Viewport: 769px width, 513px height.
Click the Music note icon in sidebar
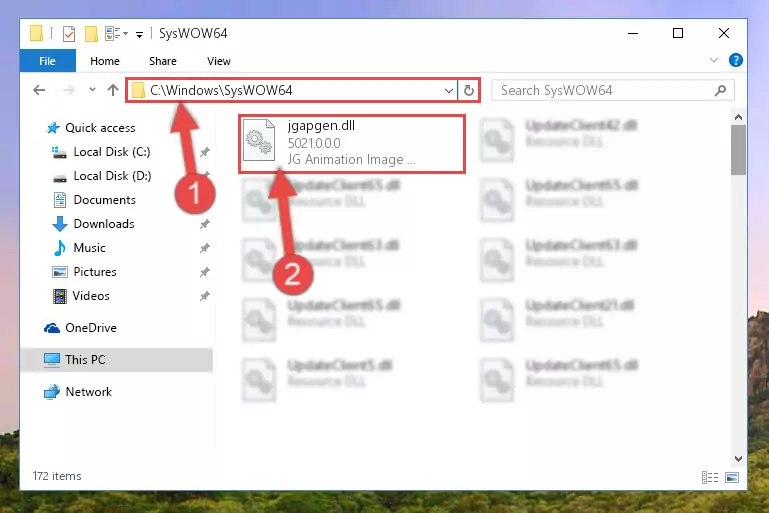(60, 248)
